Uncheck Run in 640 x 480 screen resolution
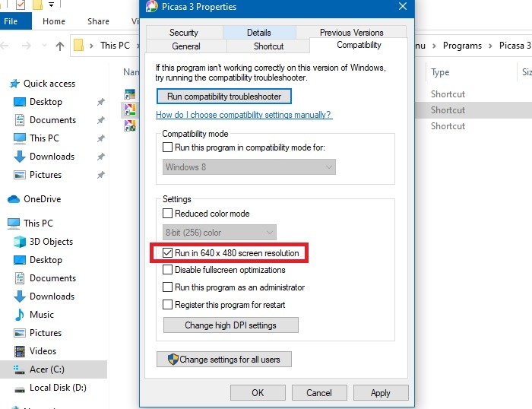 [167, 253]
